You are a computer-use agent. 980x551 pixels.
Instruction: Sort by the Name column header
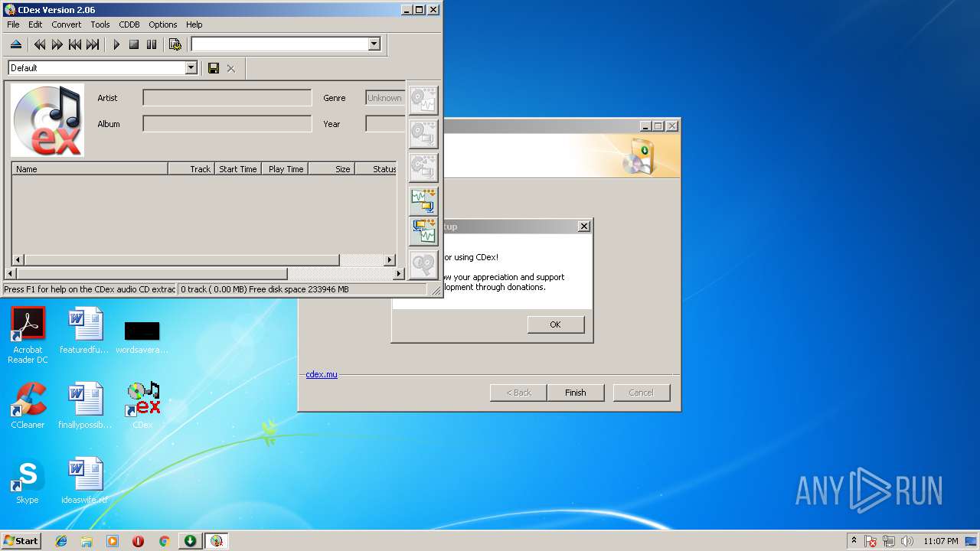coord(90,169)
